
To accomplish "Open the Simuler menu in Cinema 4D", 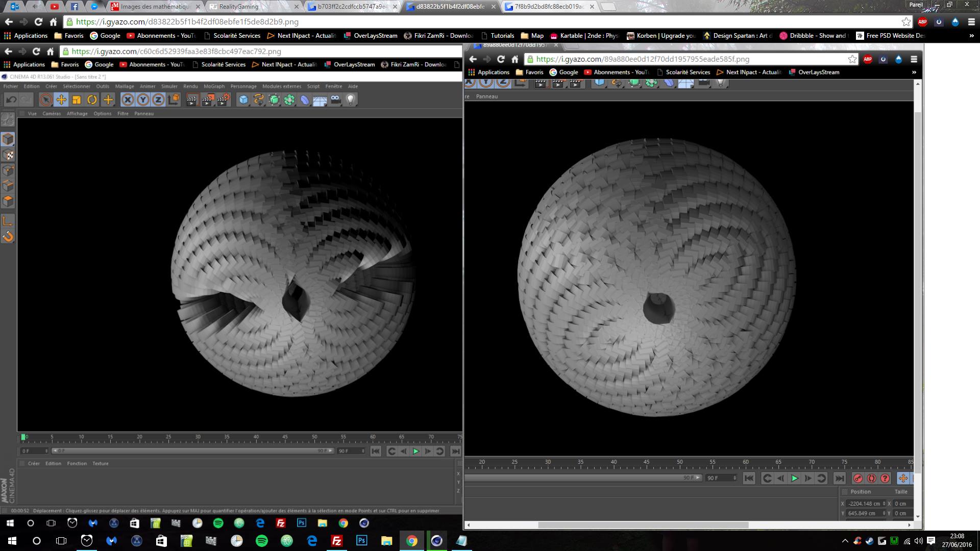I will [169, 86].
